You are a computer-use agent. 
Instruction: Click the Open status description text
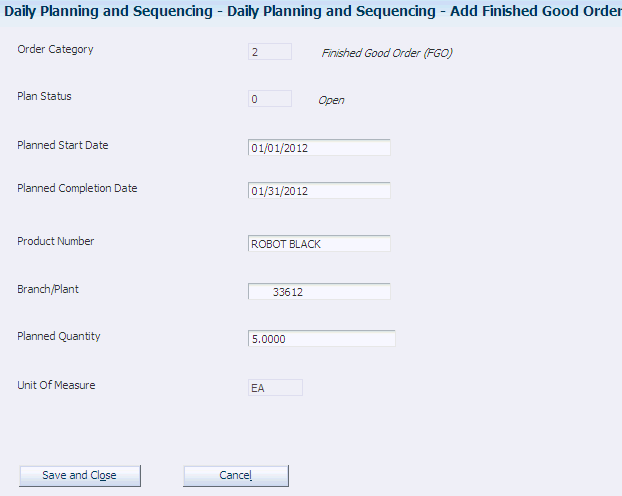[x=331, y=100]
